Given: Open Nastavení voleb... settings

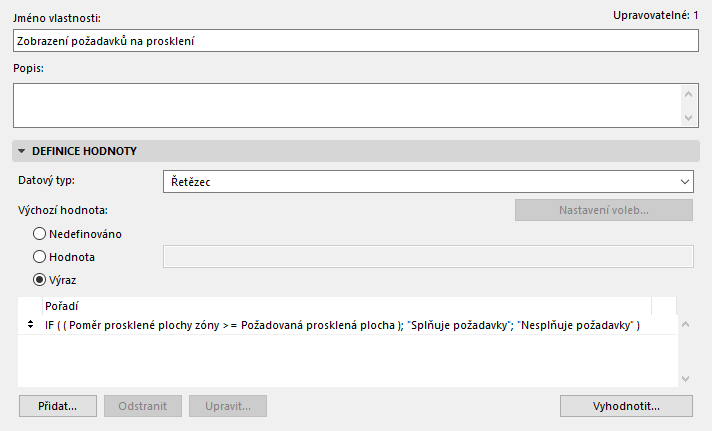Looking at the screenshot, I should click(604, 211).
